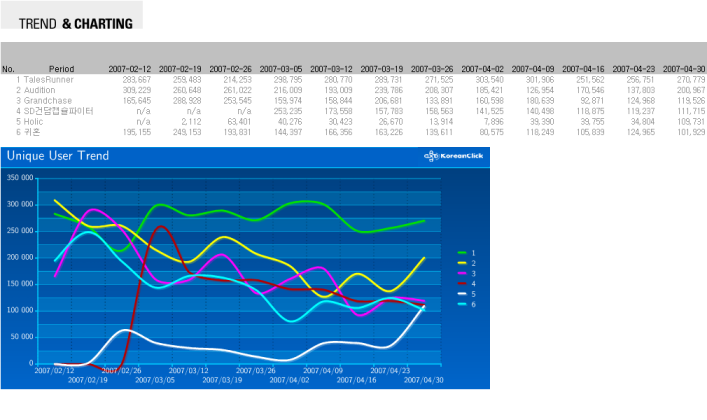Image resolution: width=707 pixels, height=420 pixels.
Task: Select the cyan legend swatch for series 6
Action: [x=462, y=305]
